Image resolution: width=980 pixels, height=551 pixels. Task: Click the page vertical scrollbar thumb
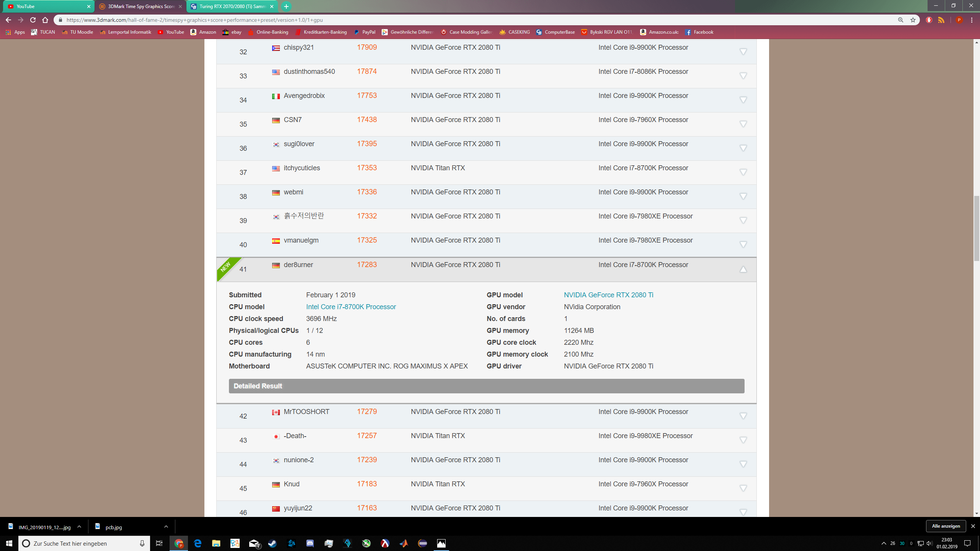coord(977,228)
